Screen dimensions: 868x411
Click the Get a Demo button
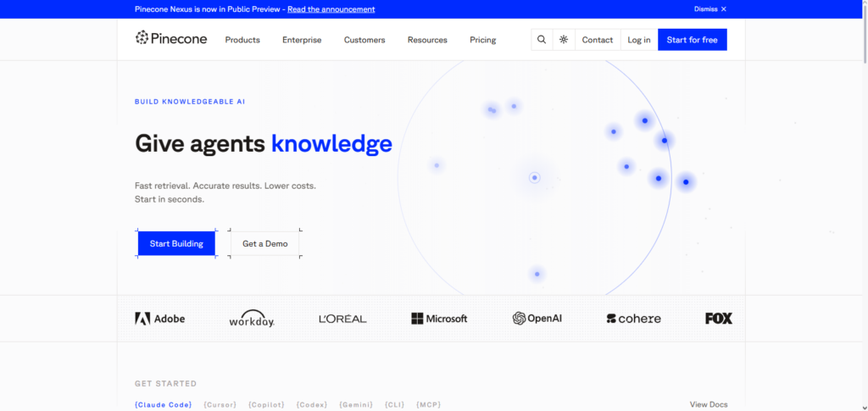pyautogui.click(x=265, y=243)
